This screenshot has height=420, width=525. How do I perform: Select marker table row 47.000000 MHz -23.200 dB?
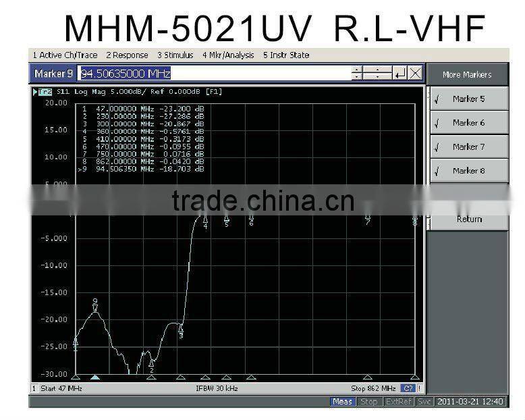coord(143,109)
